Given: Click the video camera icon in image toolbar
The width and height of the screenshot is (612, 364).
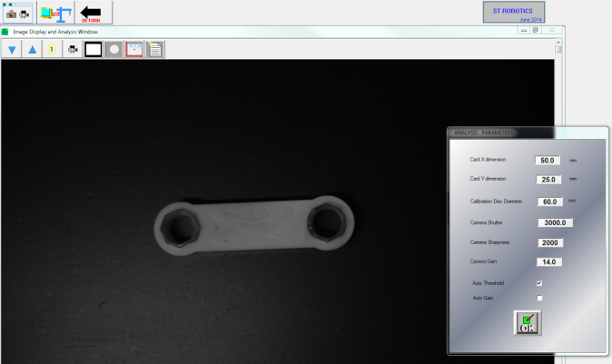Looking at the screenshot, I should pyautogui.click(x=73, y=50).
